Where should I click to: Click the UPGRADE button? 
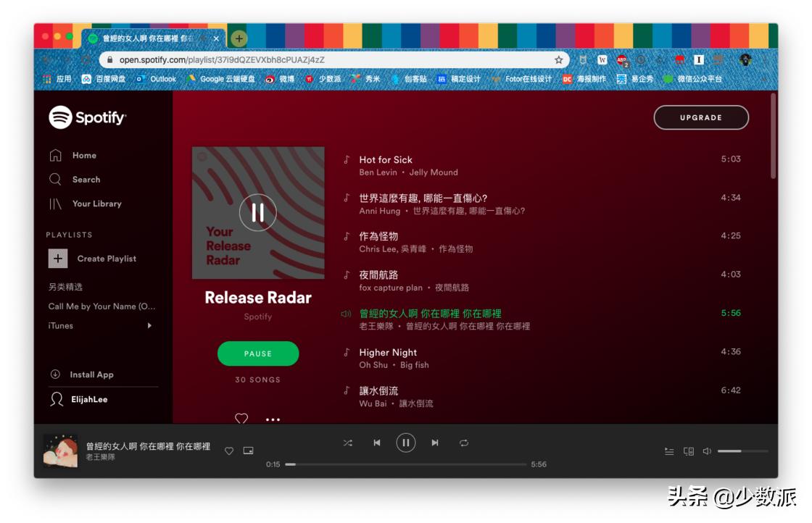tap(700, 117)
